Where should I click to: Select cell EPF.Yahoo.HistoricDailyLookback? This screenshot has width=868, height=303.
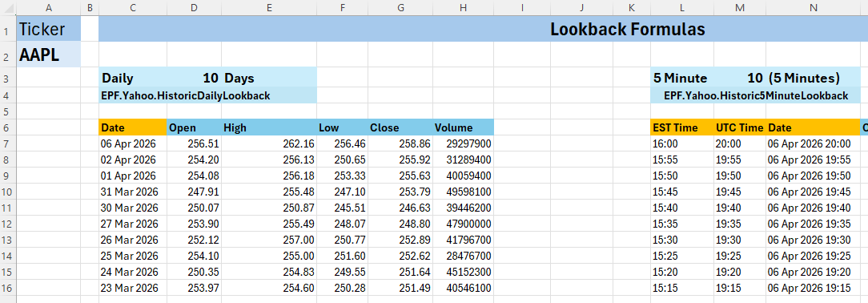pos(207,96)
